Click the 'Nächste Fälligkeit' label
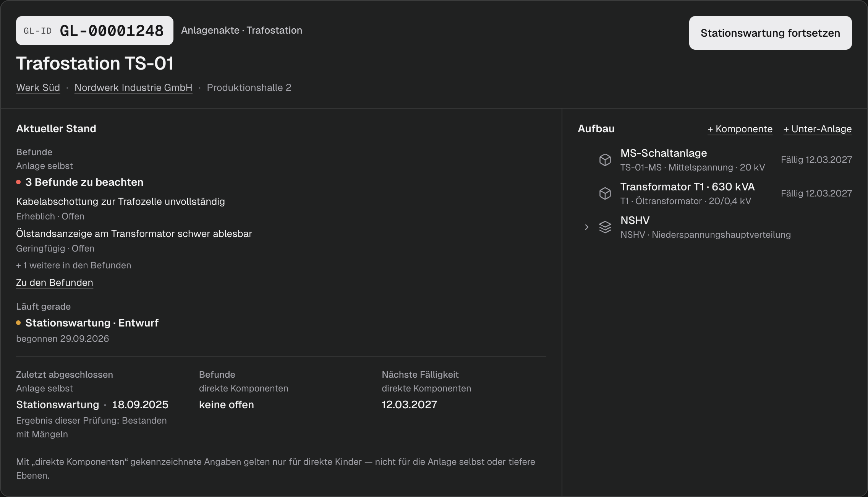 [x=420, y=375]
